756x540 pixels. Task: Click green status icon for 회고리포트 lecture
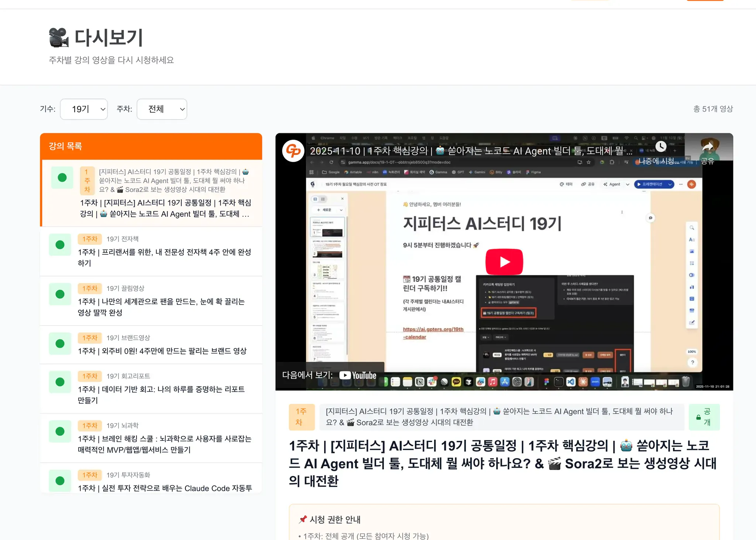click(x=60, y=382)
